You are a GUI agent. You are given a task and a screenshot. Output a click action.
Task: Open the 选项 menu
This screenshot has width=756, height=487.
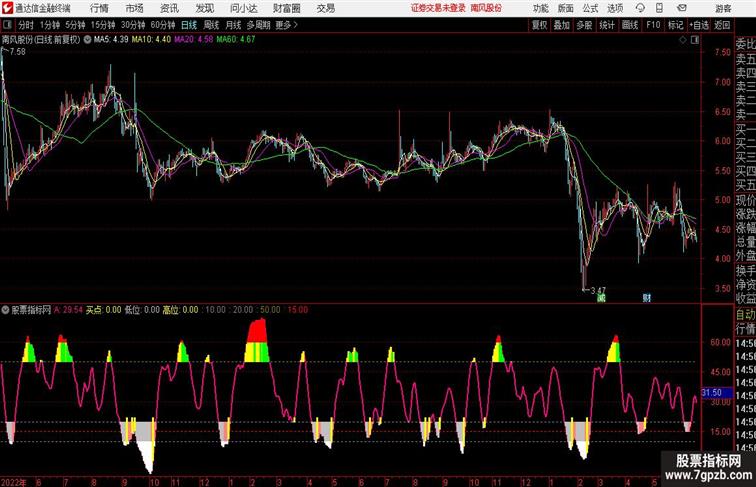pyautogui.click(x=615, y=8)
